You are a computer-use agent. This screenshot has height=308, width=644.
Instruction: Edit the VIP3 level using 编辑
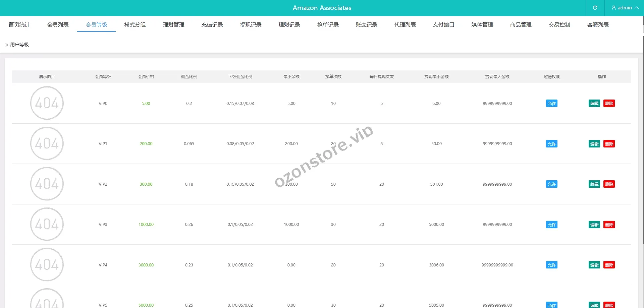click(594, 225)
